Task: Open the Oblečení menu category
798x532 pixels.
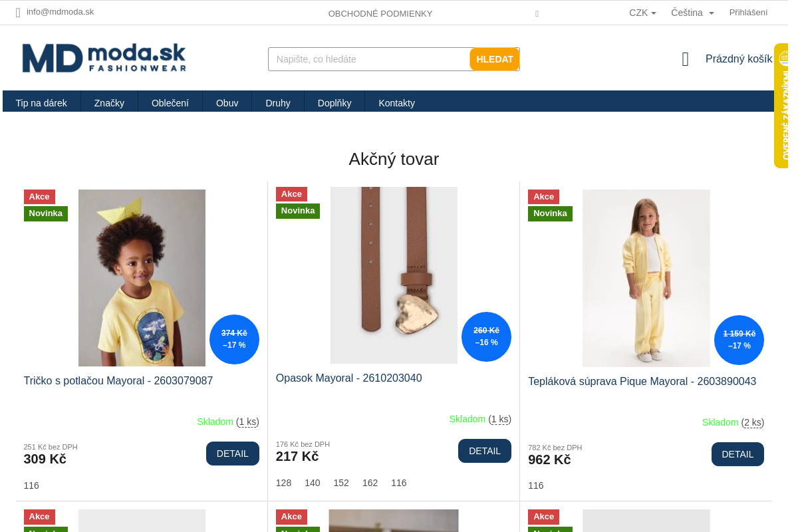Action: click(170, 102)
